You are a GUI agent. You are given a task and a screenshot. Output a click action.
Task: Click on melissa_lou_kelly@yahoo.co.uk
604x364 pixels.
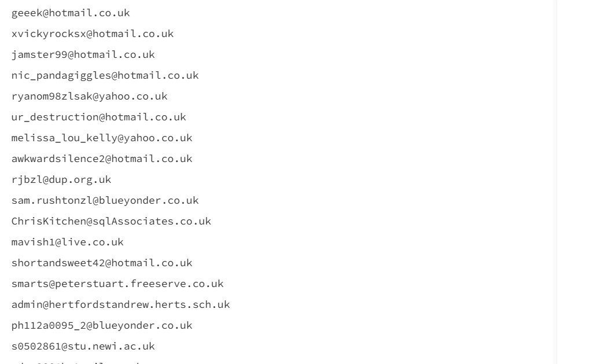click(102, 138)
